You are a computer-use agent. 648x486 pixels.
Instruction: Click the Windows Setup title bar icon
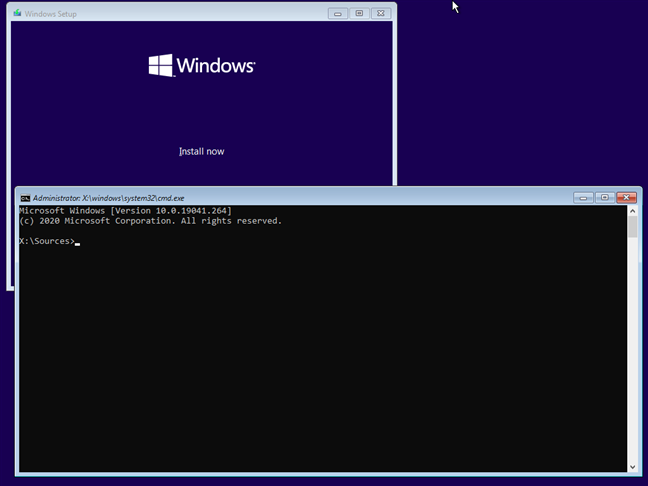point(17,13)
